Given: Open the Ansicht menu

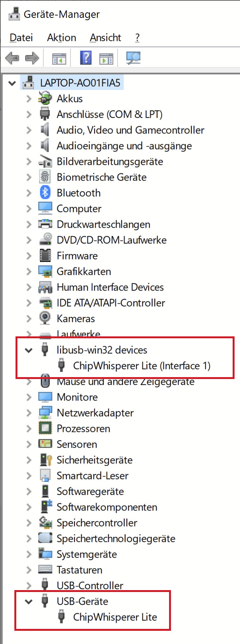Looking at the screenshot, I should pyautogui.click(x=105, y=38).
